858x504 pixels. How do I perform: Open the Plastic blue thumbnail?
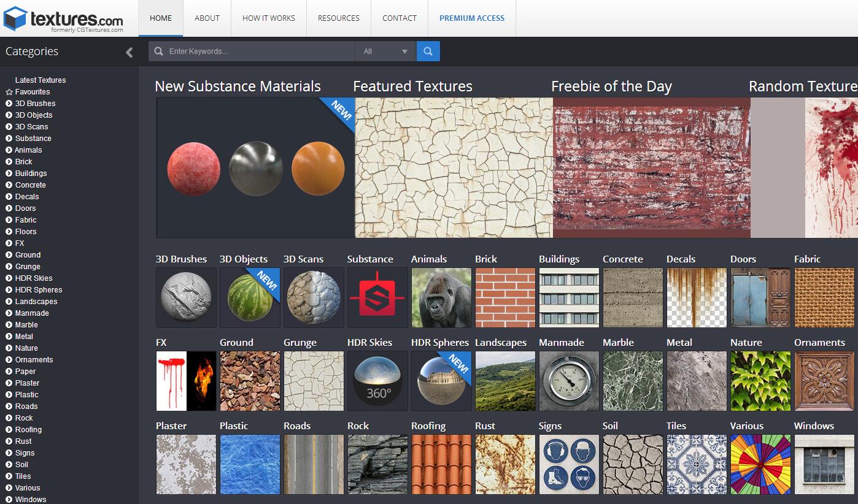pyautogui.click(x=250, y=464)
